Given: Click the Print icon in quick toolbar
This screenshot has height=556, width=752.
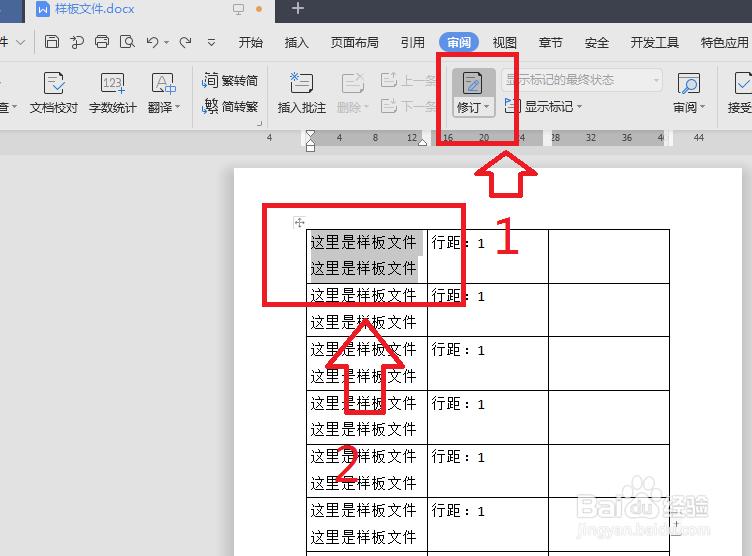Looking at the screenshot, I should pyautogui.click(x=102, y=42).
